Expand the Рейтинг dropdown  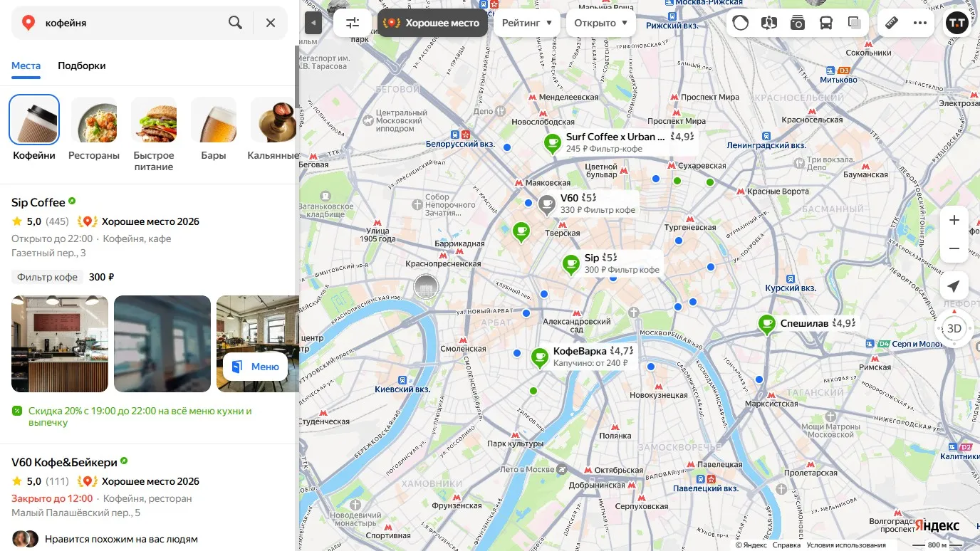click(527, 23)
